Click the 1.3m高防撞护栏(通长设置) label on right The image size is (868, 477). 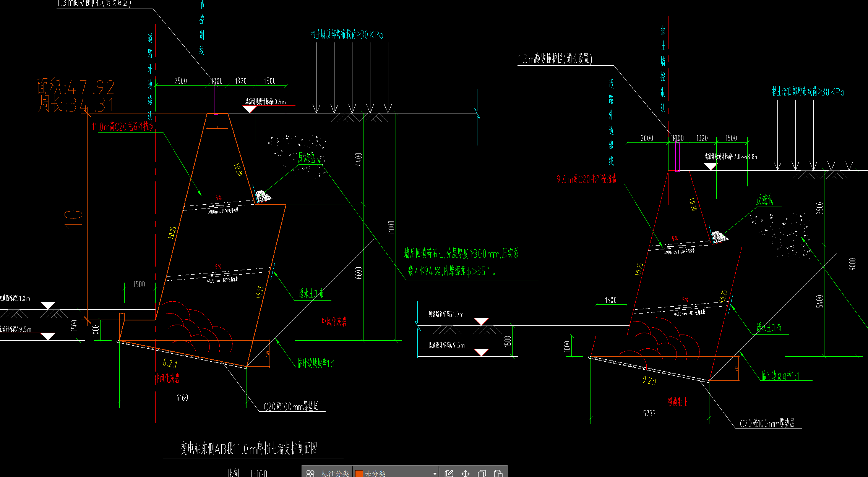tap(555, 59)
